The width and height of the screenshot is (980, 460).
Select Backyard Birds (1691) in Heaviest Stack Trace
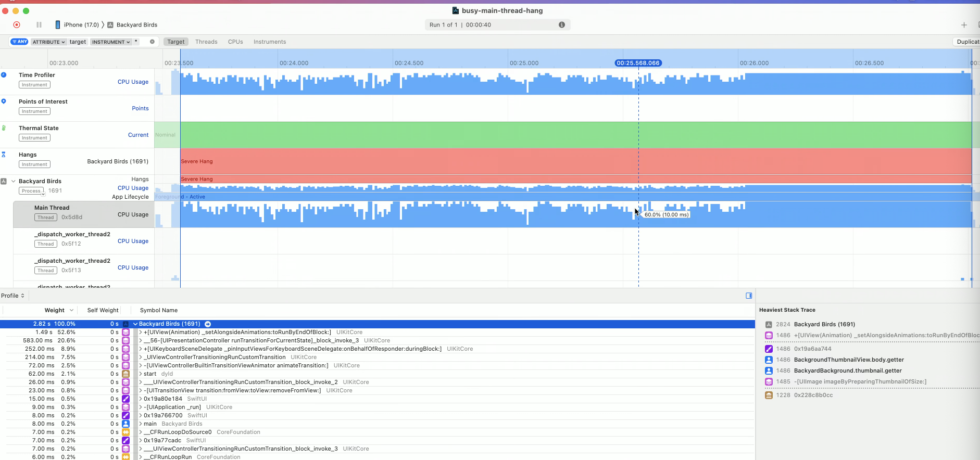824,324
